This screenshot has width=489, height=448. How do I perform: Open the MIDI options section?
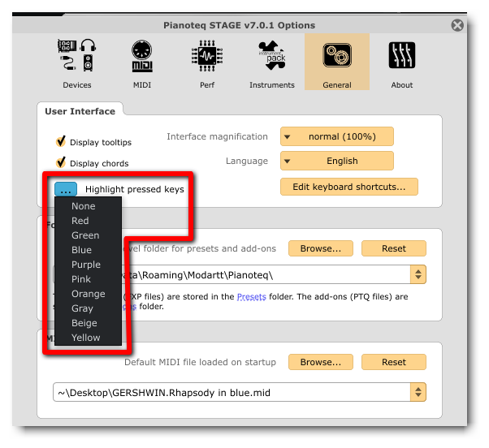pos(142,63)
